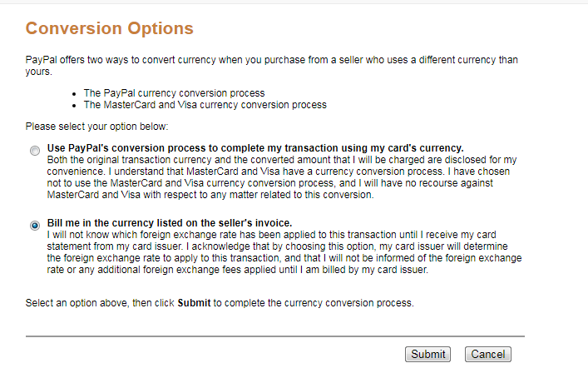The image size is (588, 373).
Task: Click the "Please select your option below" text
Action: pyautogui.click(x=96, y=127)
